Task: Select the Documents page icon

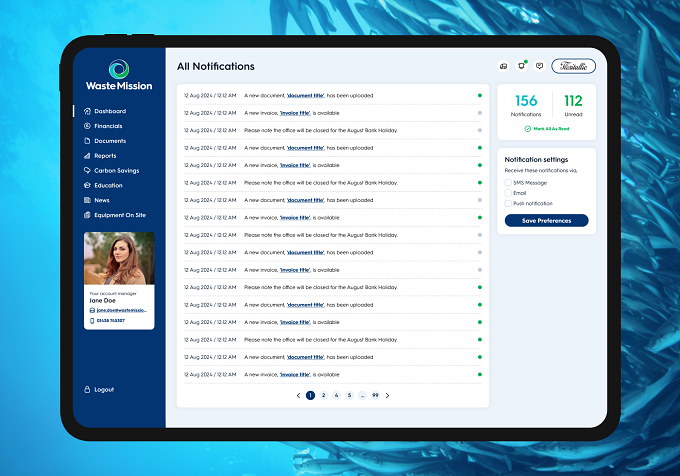Action: 87,141
